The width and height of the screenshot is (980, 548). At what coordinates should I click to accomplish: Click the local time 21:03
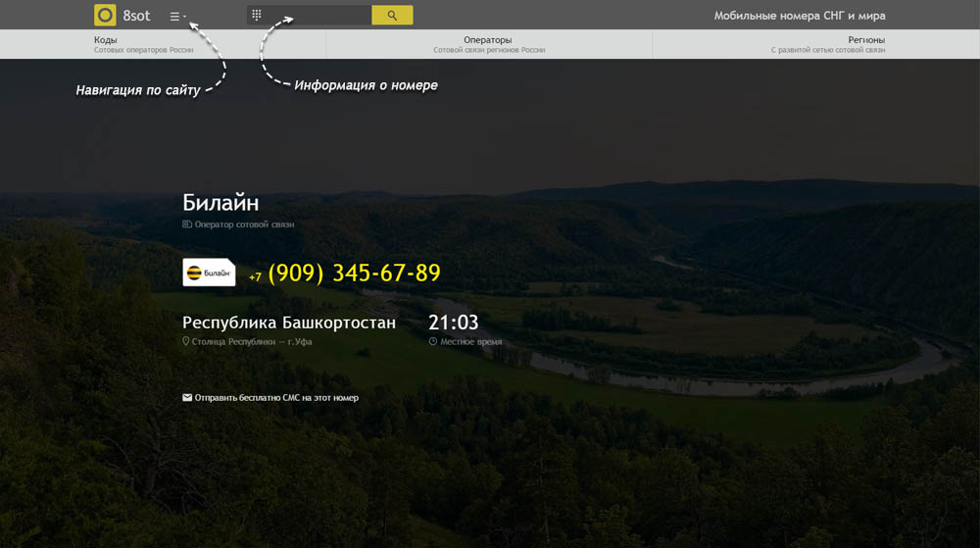point(453,323)
